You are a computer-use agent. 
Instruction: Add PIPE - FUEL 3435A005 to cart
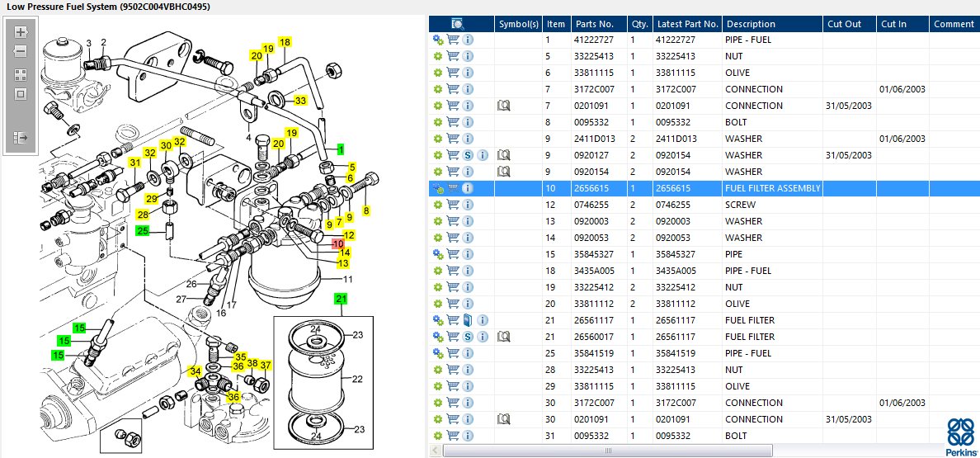pos(453,271)
